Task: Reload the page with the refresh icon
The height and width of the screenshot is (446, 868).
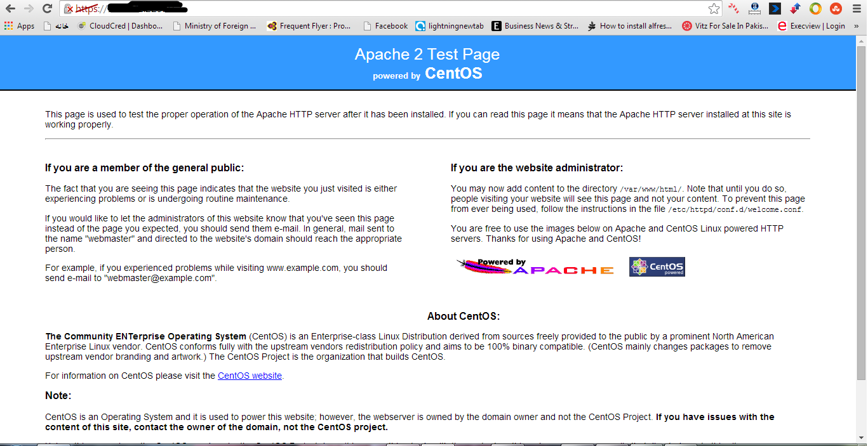Action: point(47,9)
